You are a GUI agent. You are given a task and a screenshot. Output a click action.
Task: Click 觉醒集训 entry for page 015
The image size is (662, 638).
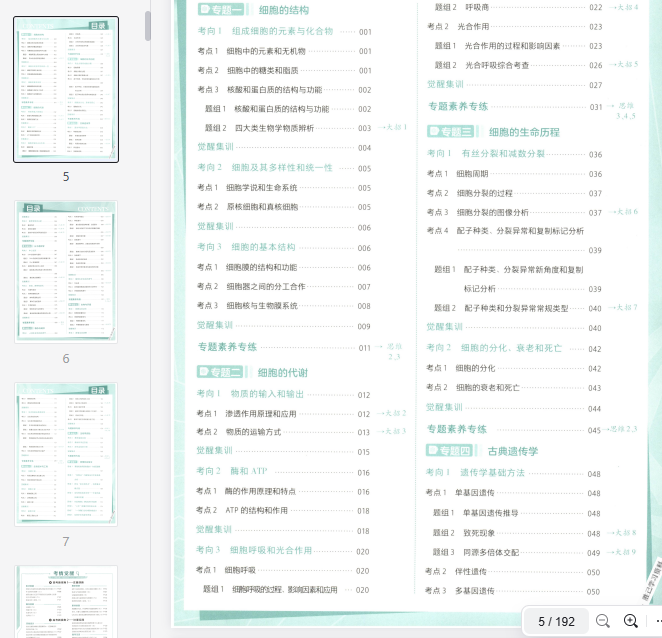[283, 451]
